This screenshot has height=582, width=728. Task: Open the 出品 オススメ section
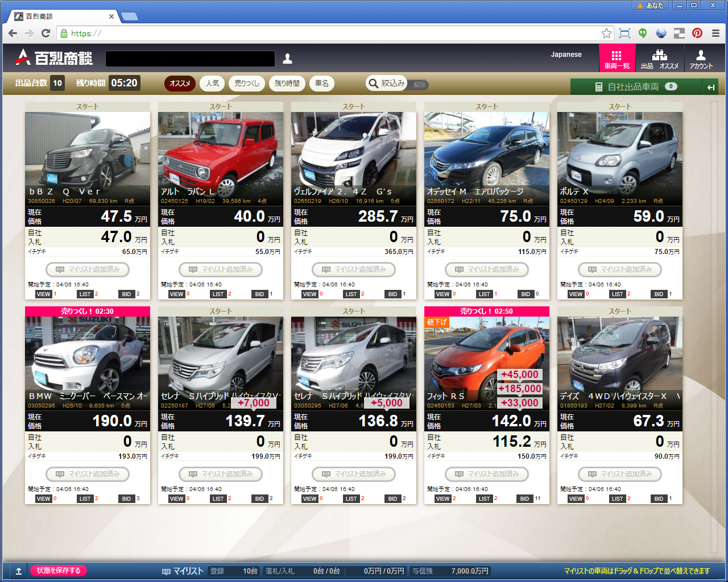point(660,59)
